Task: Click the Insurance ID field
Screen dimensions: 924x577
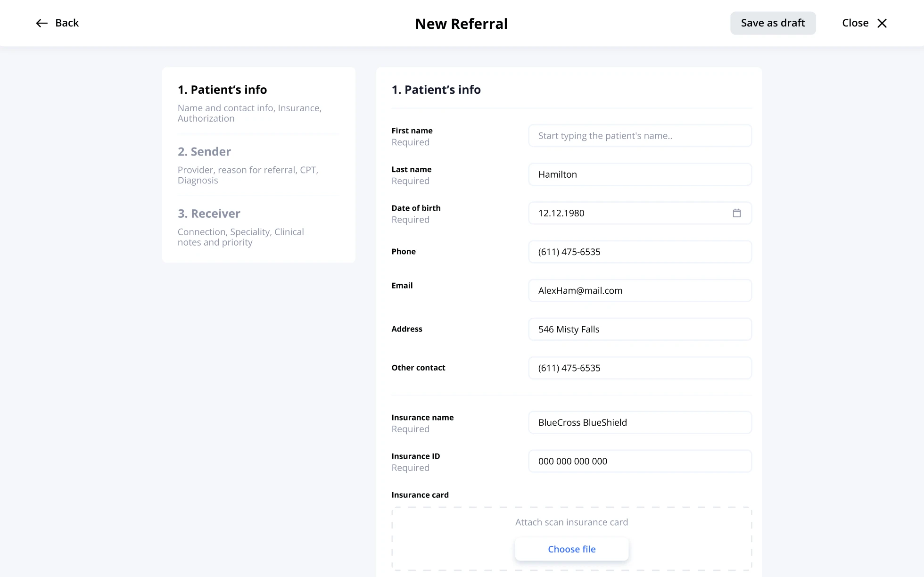Action: tap(640, 461)
